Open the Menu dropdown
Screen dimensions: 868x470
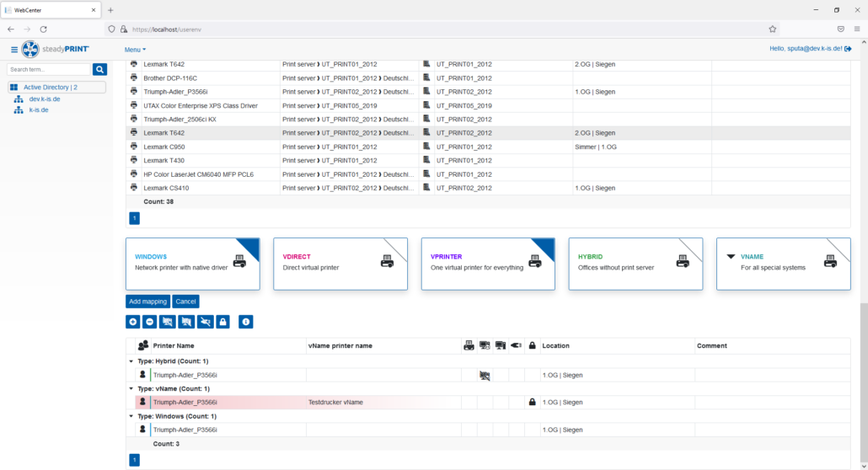(x=135, y=49)
